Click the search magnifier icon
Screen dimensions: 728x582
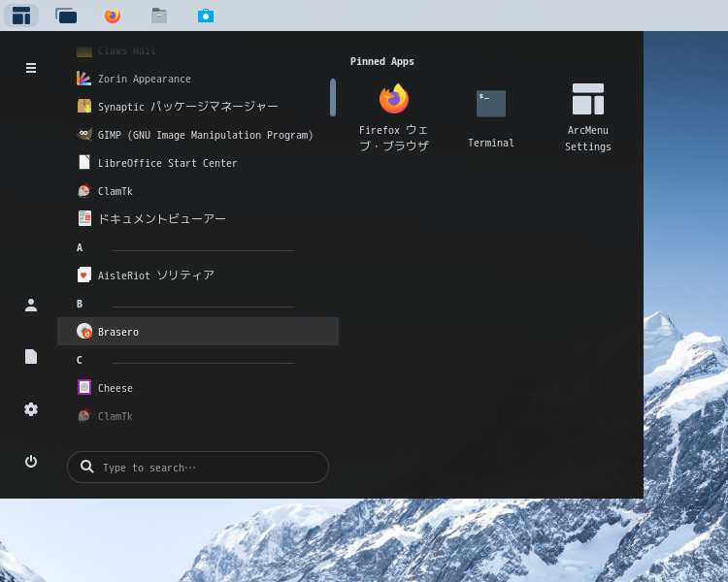pyautogui.click(x=86, y=467)
